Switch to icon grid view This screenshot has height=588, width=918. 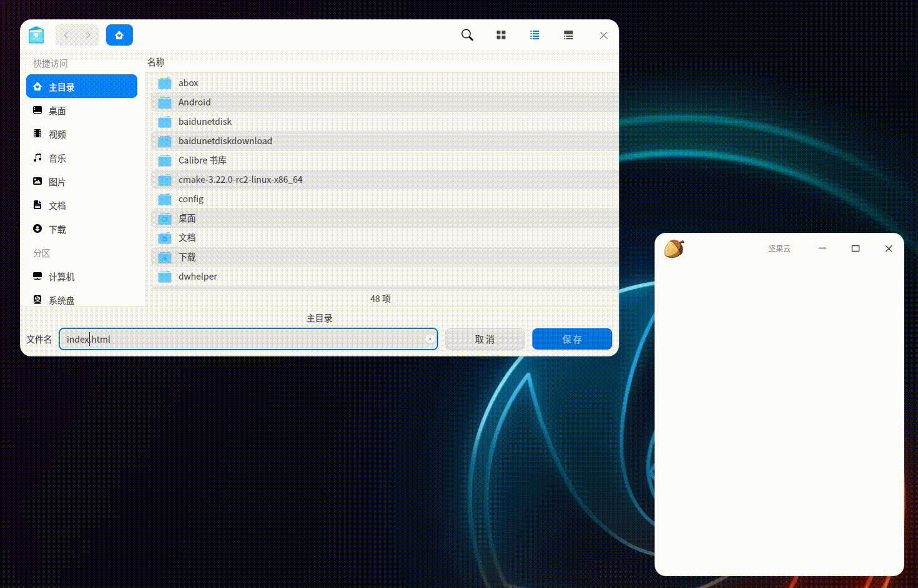pyautogui.click(x=501, y=36)
